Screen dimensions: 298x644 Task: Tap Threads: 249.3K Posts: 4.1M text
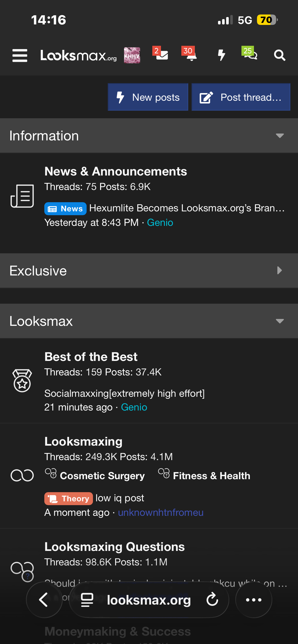coord(109,457)
